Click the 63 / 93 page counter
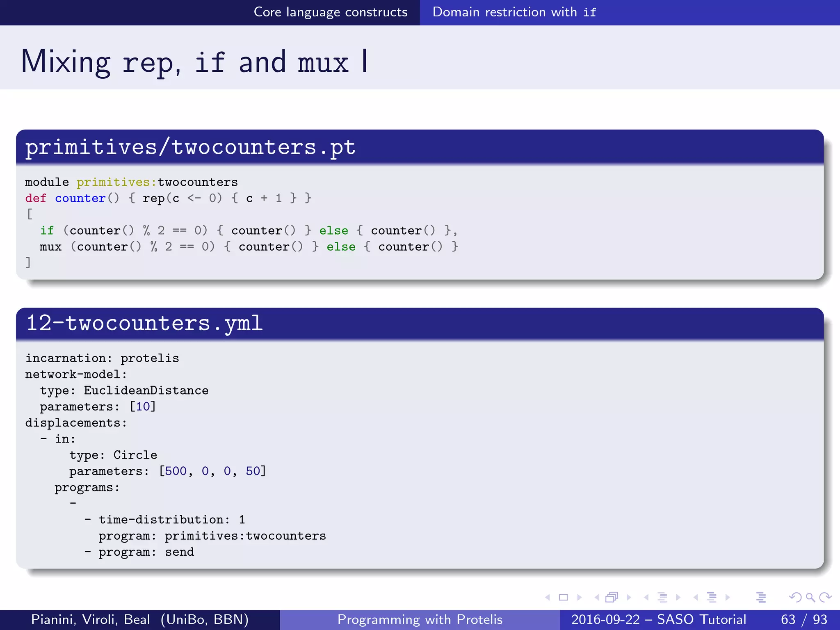The height and width of the screenshot is (630, 840). (804, 619)
